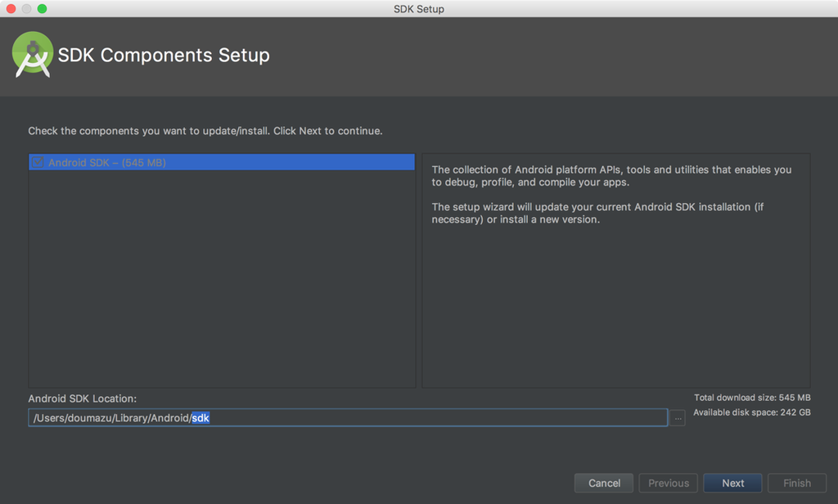Click the 'The setup wizard will update' paragraph

coord(597,214)
